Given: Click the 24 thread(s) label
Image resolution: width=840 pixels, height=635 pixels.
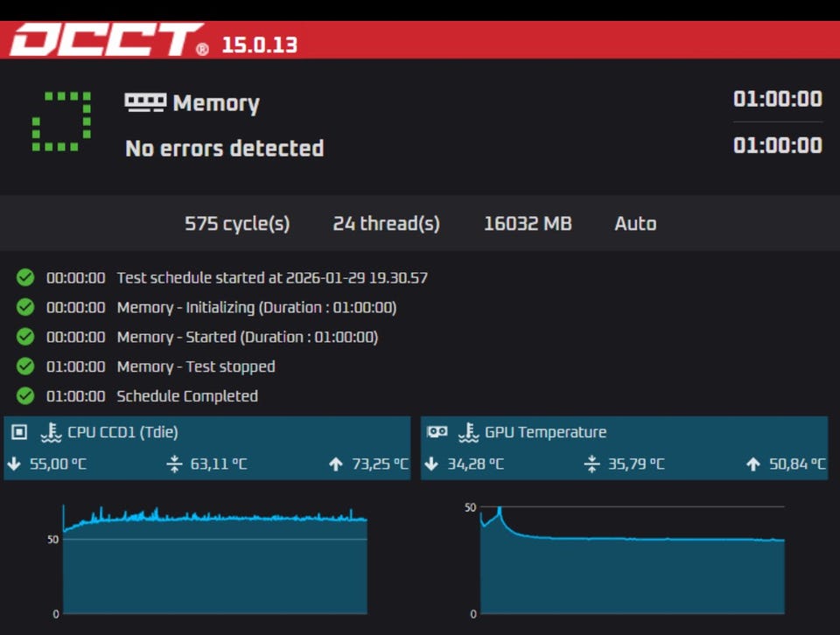Looking at the screenshot, I should coord(386,224).
